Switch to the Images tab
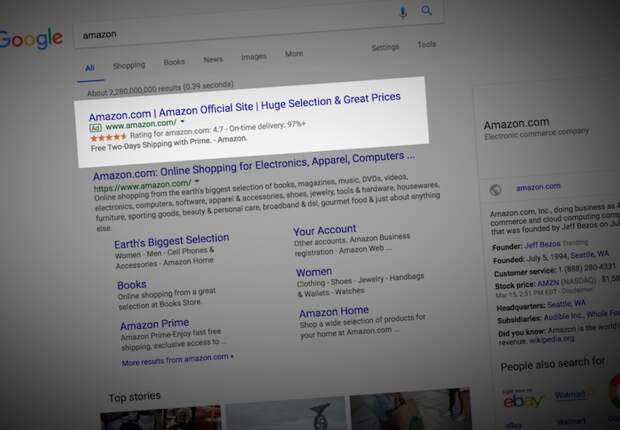 pos(253,57)
